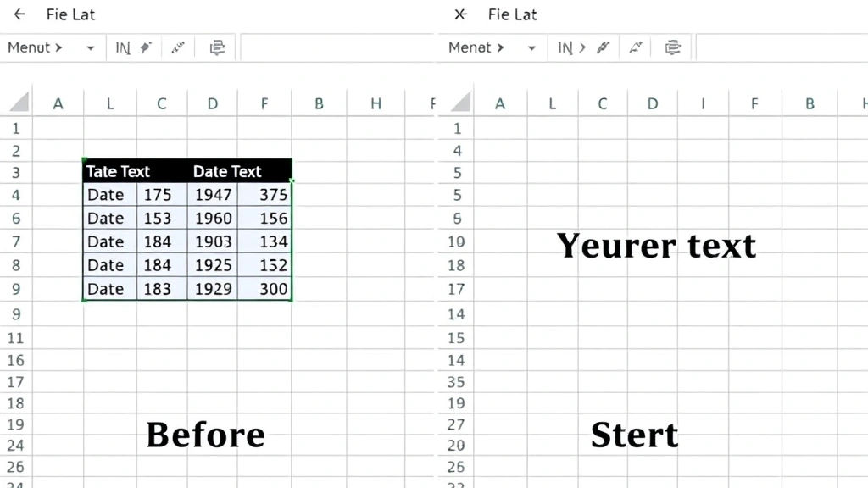This screenshot has height=488, width=868.
Task: Select column header F on the left sheet
Action: [x=264, y=103]
